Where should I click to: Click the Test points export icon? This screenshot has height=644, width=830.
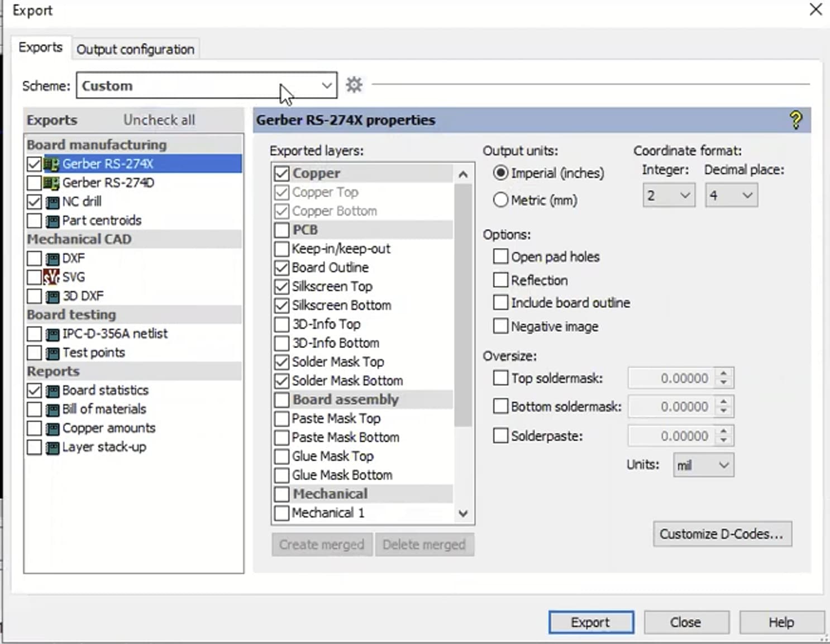pyautogui.click(x=52, y=353)
